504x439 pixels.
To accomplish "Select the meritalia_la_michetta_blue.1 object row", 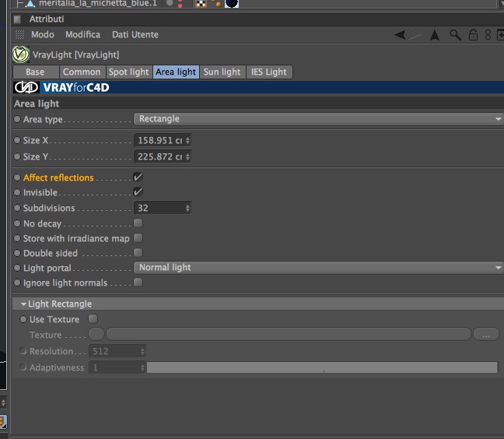I will click(x=98, y=4).
